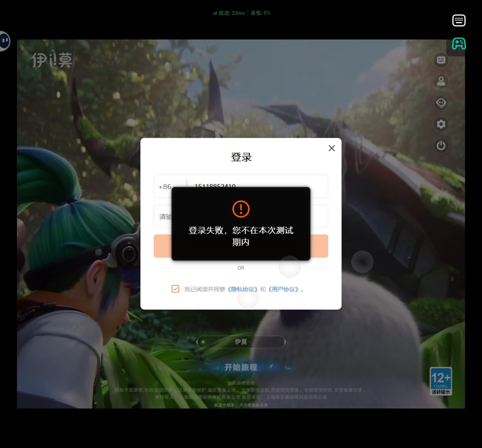Click the 开始旅程 start journey button
This screenshot has width=482, height=448.
pos(241,367)
